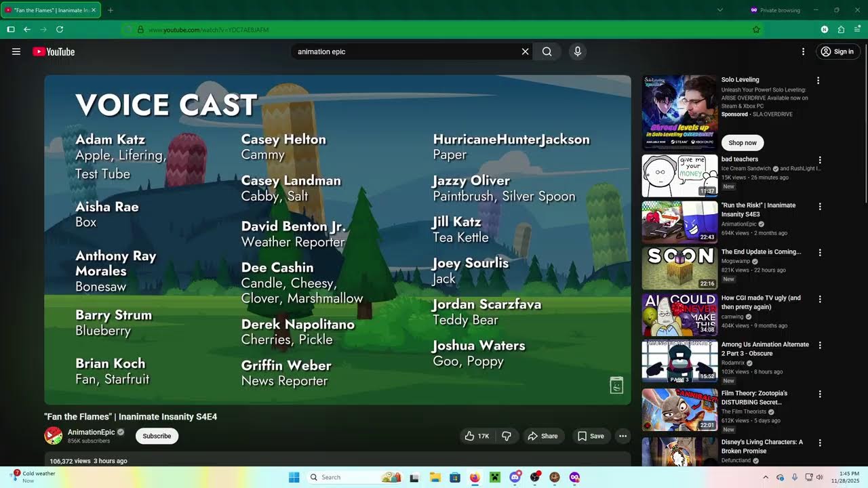Image resolution: width=868 pixels, height=488 pixels.
Task: Close the Fan the Flames tab
Action: click(94, 10)
